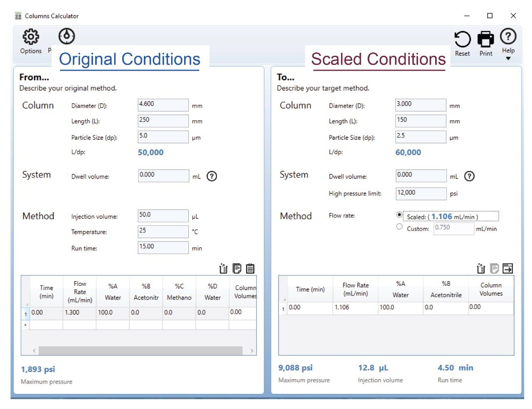Image resolution: width=532 pixels, height=409 pixels.
Task: Open the Options gear icon
Action: [31, 37]
